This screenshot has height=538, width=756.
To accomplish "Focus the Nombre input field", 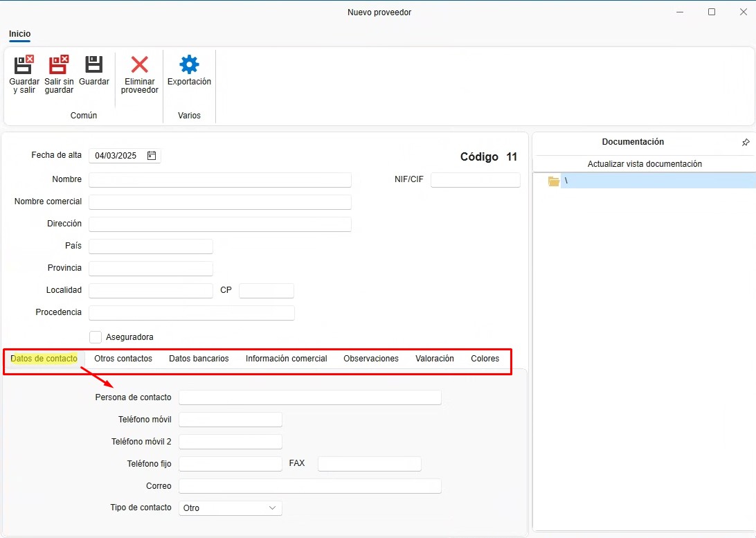I will pos(220,180).
